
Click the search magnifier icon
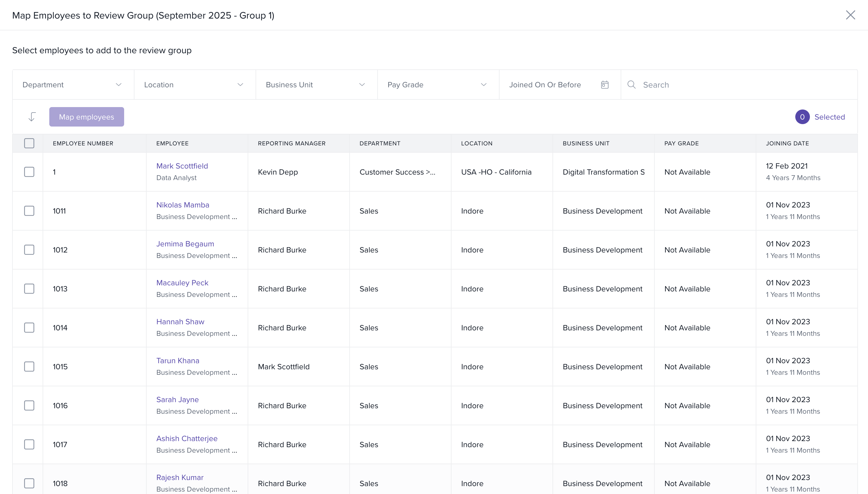pos(631,85)
